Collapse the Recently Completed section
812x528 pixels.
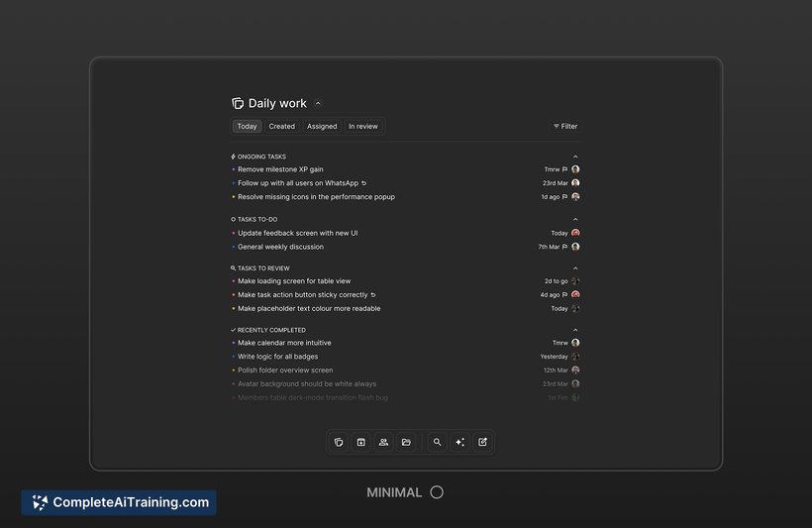[575, 330]
